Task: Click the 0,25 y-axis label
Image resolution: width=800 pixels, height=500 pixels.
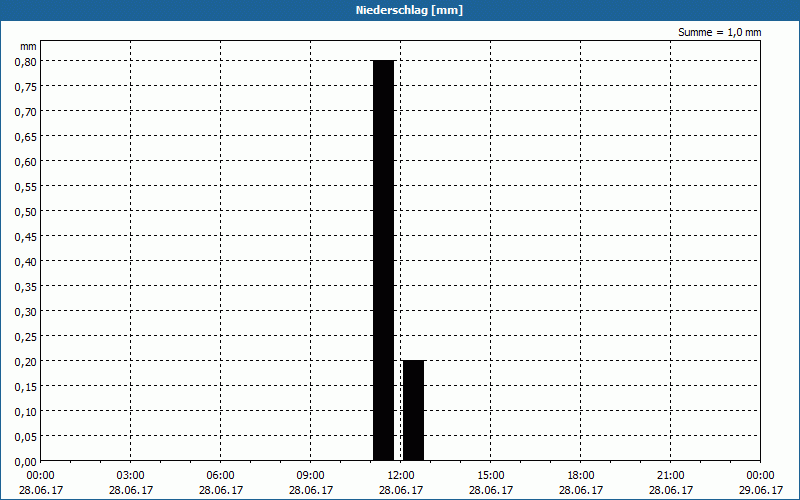Action: pyautogui.click(x=26, y=337)
